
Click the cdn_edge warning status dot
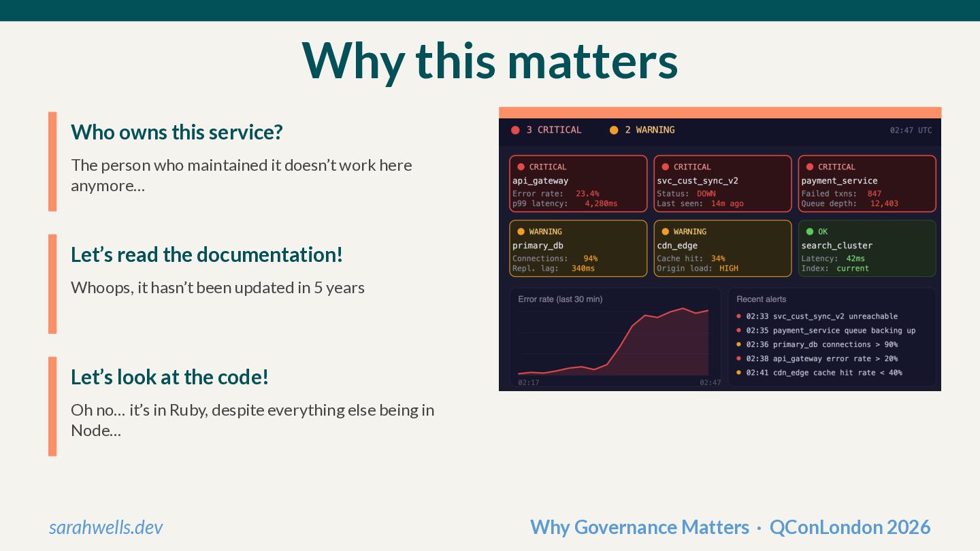665,231
